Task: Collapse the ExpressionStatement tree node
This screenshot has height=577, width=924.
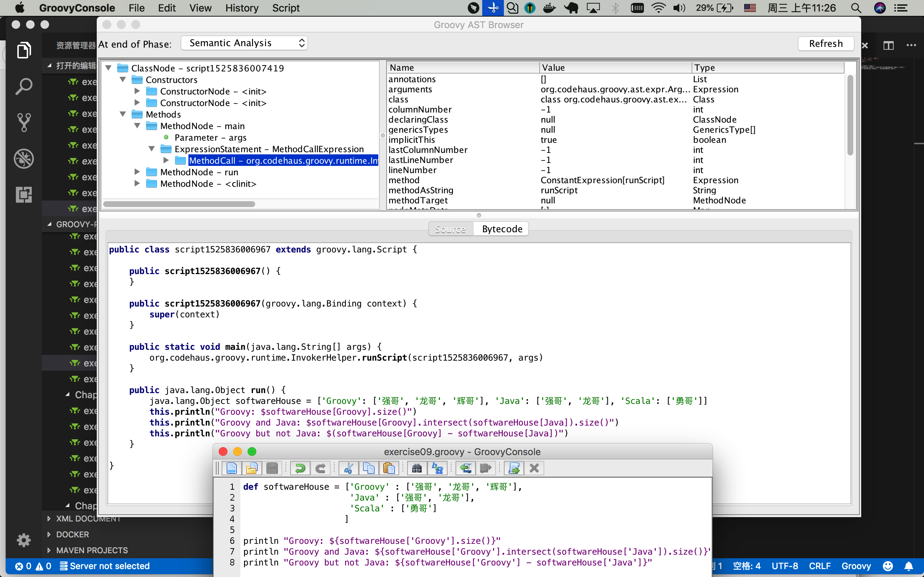Action: (x=152, y=149)
